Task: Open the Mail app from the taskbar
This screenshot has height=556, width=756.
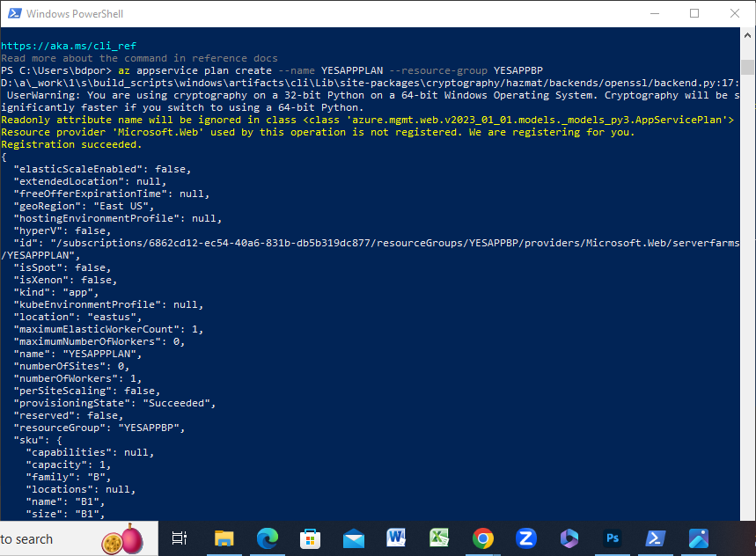Action: click(354, 538)
